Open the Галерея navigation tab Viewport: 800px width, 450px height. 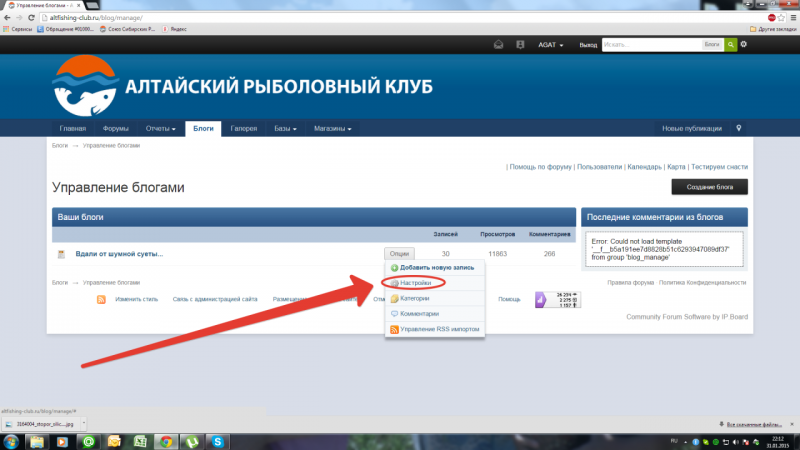[x=243, y=129]
